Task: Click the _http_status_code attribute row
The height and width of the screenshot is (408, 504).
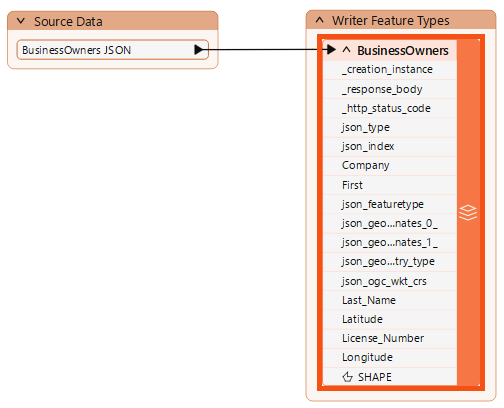Action: click(390, 108)
